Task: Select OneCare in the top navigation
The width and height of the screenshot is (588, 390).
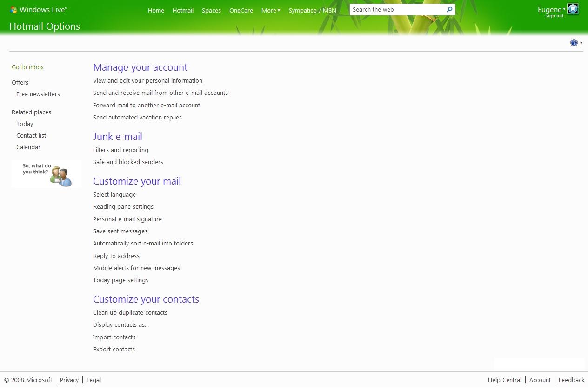Action: (241, 10)
